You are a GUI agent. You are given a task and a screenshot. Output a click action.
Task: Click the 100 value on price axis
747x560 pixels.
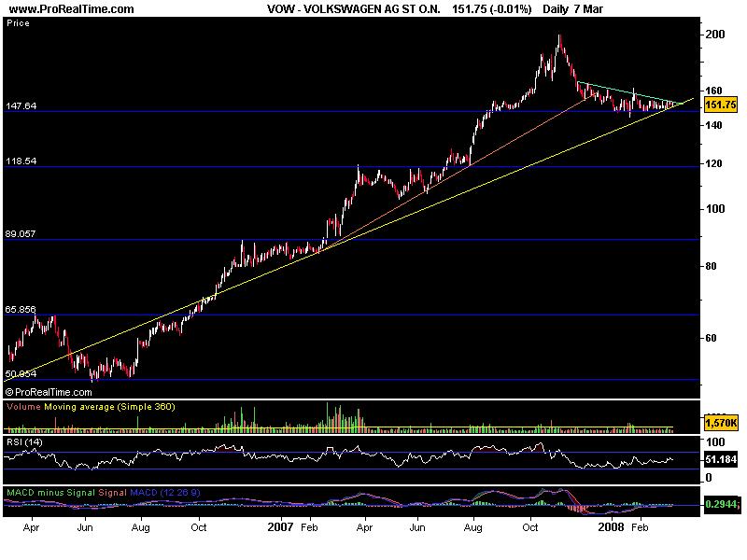coord(714,208)
